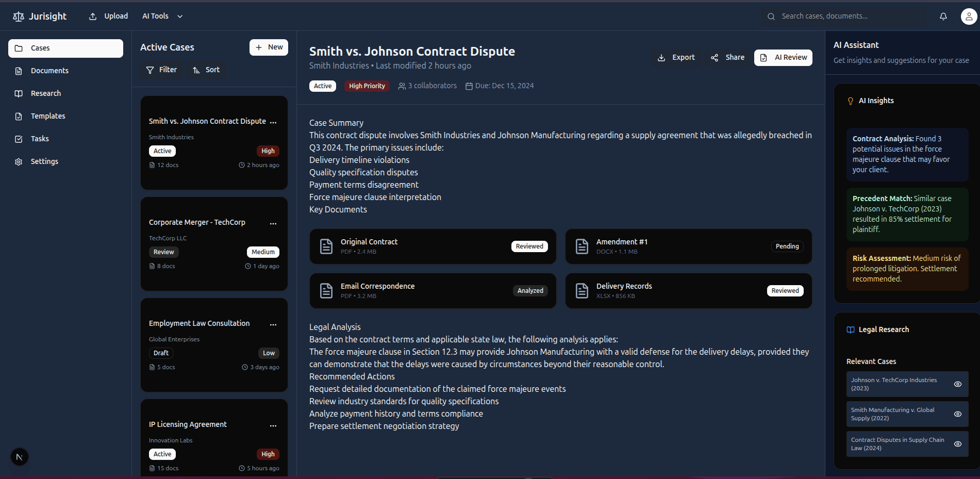
Task: Share the Smith vs. Johnson case
Action: pyautogui.click(x=727, y=57)
